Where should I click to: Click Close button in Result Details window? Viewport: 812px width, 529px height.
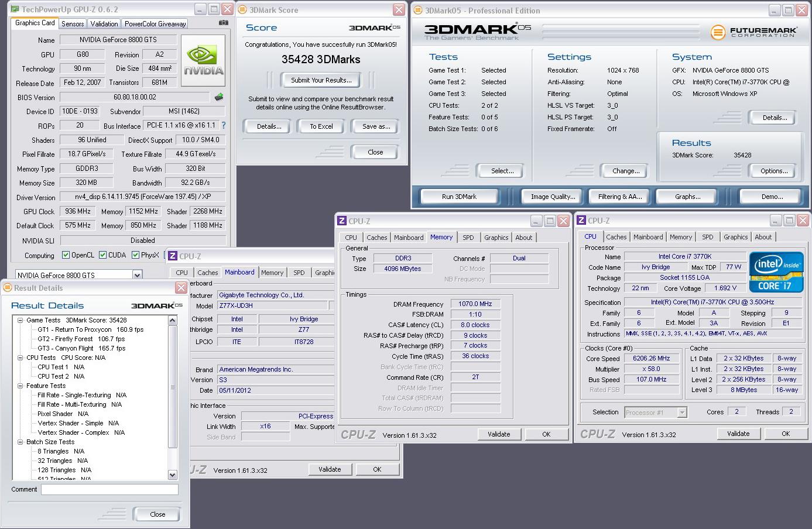[x=157, y=514]
